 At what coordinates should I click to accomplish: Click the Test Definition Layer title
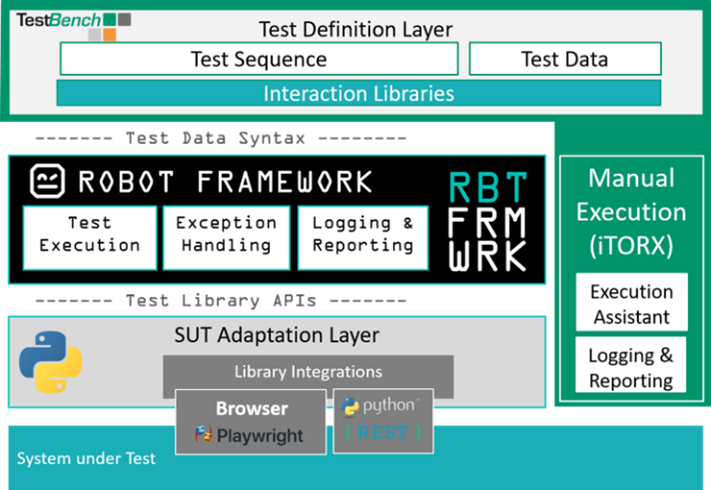[356, 29]
